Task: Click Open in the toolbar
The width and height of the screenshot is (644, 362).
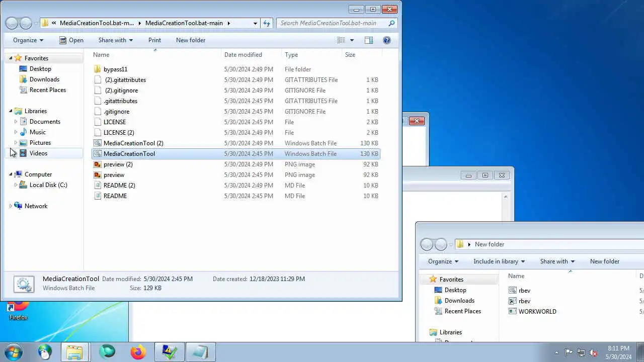Action: coord(71,40)
